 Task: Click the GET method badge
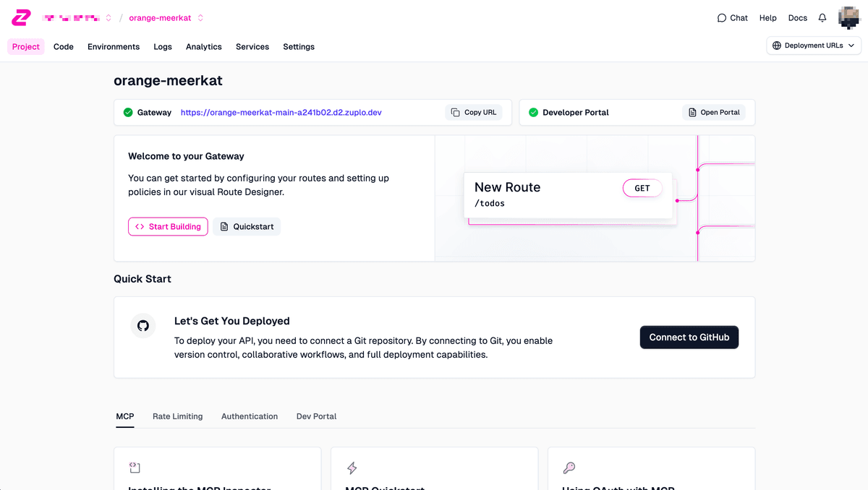tap(642, 188)
